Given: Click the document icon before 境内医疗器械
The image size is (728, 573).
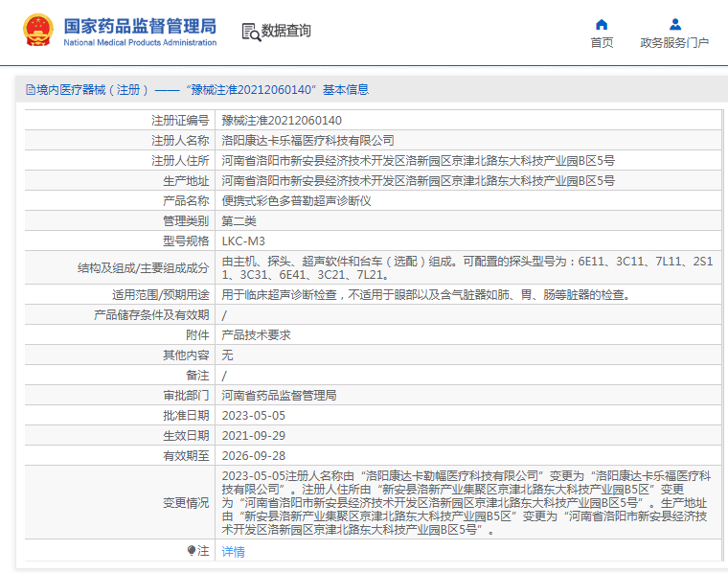Looking at the screenshot, I should [x=30, y=90].
